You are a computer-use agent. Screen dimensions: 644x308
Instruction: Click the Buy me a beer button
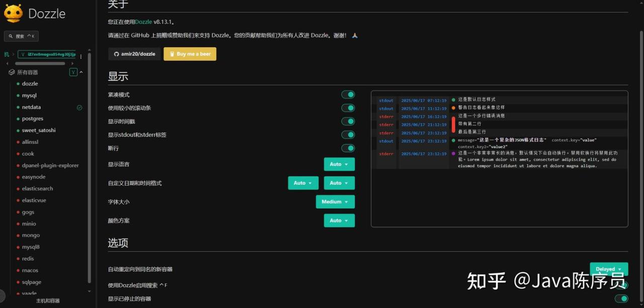pos(190,54)
